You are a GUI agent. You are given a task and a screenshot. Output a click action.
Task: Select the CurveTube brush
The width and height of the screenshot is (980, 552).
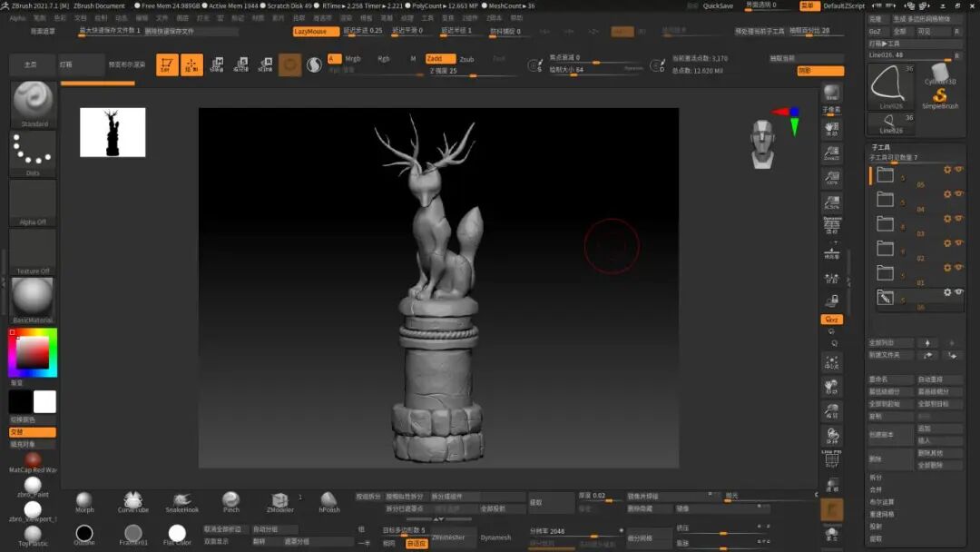tap(132, 502)
